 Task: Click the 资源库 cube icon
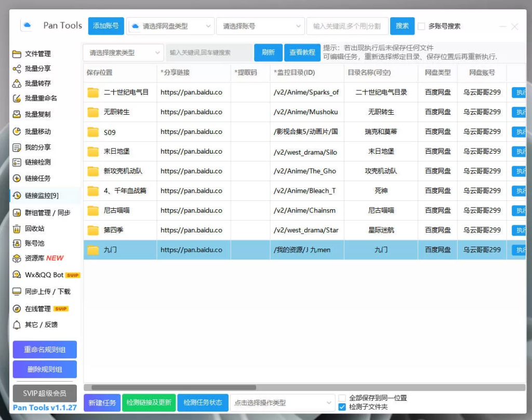tap(17, 259)
